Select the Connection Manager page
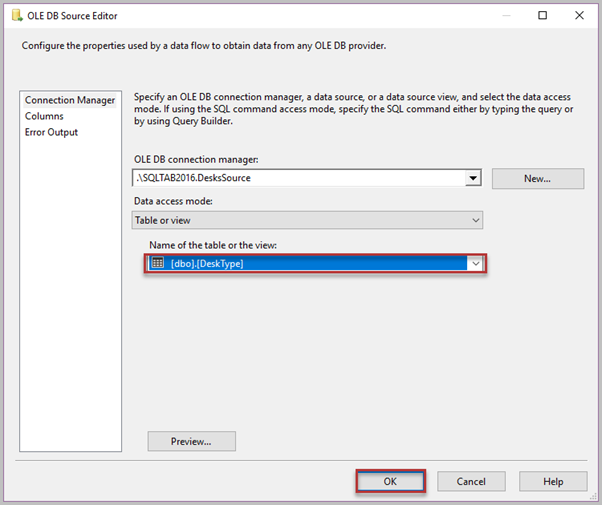 [69, 100]
